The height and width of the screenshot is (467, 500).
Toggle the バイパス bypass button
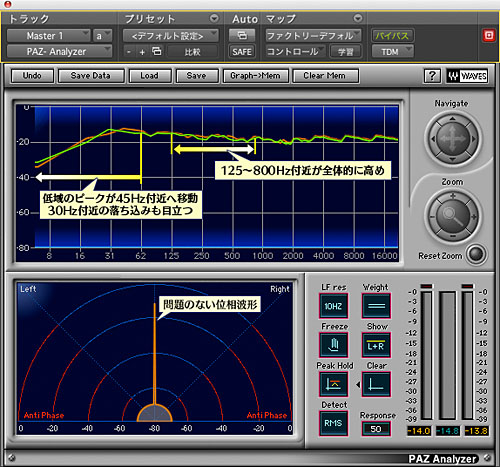point(392,36)
